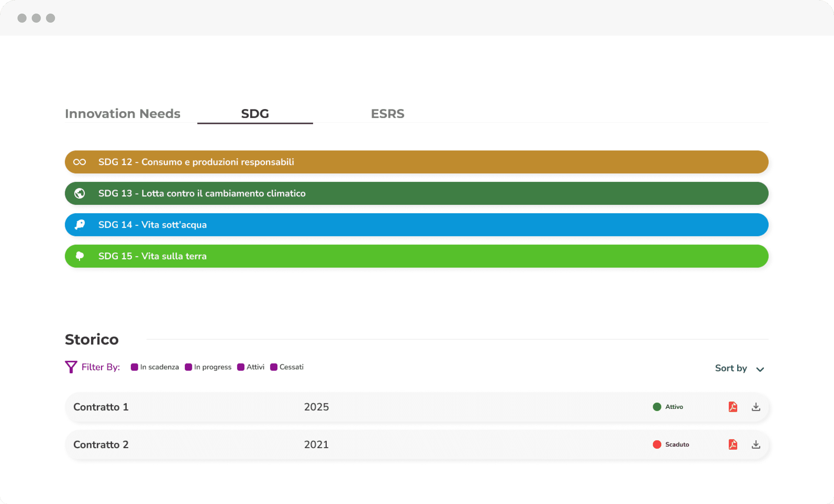The height and width of the screenshot is (504, 834).
Task: Open the Contratto 1 row
Action: (101, 407)
